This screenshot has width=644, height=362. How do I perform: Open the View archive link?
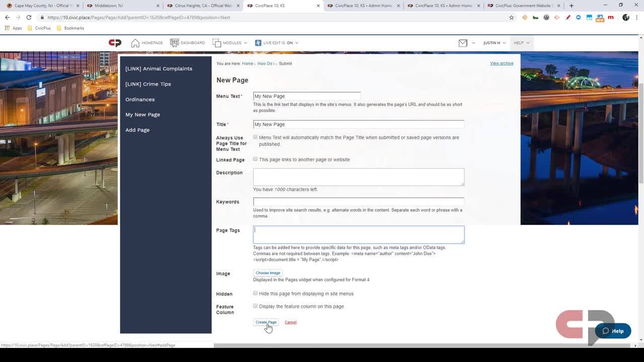(x=502, y=63)
